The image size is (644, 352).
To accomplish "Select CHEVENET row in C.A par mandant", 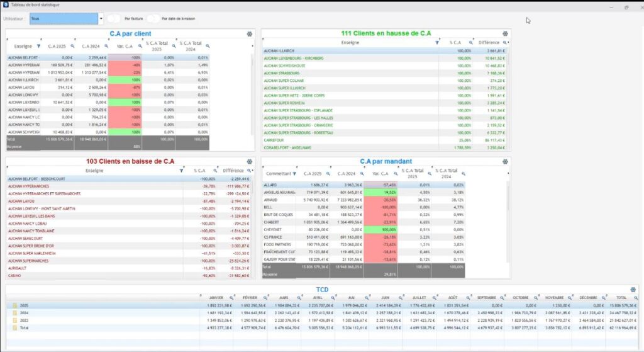I will pyautogui.click(x=364, y=229).
